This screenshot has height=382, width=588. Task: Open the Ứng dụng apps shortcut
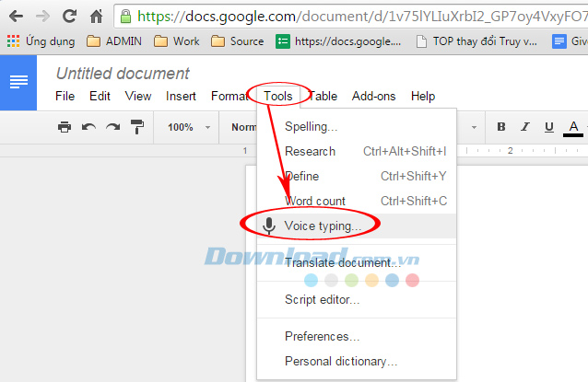pos(41,41)
